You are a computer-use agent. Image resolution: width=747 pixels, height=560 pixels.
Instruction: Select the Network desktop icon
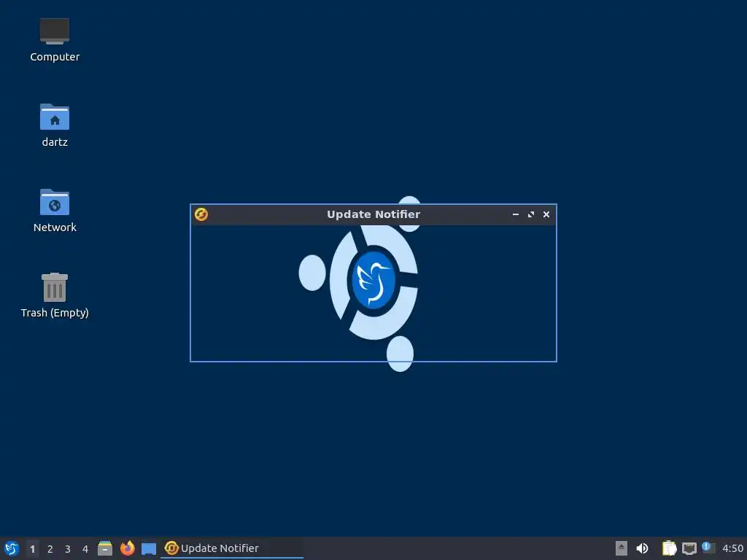click(55, 211)
